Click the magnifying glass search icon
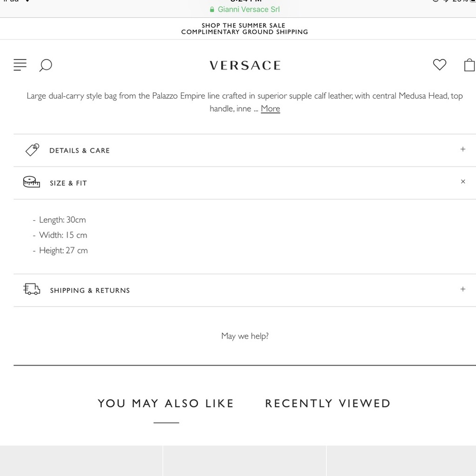This screenshot has height=476, width=476. click(x=46, y=65)
